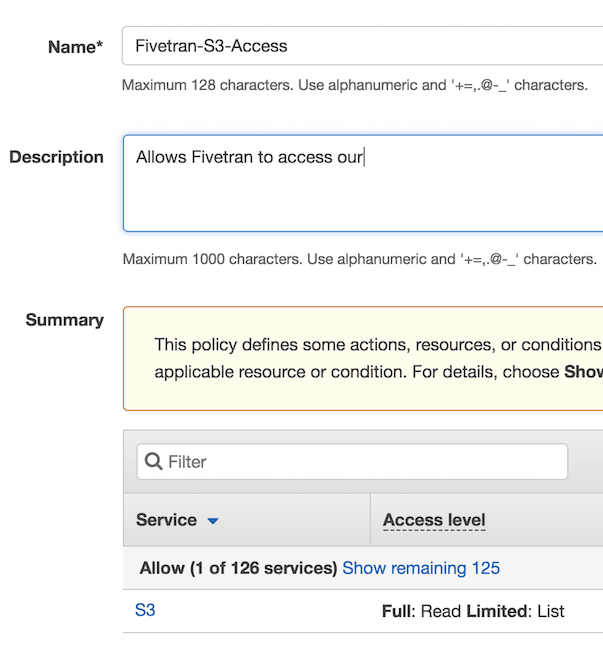Click the Summary section label
Screen dimensions: 603x661
click(x=64, y=320)
